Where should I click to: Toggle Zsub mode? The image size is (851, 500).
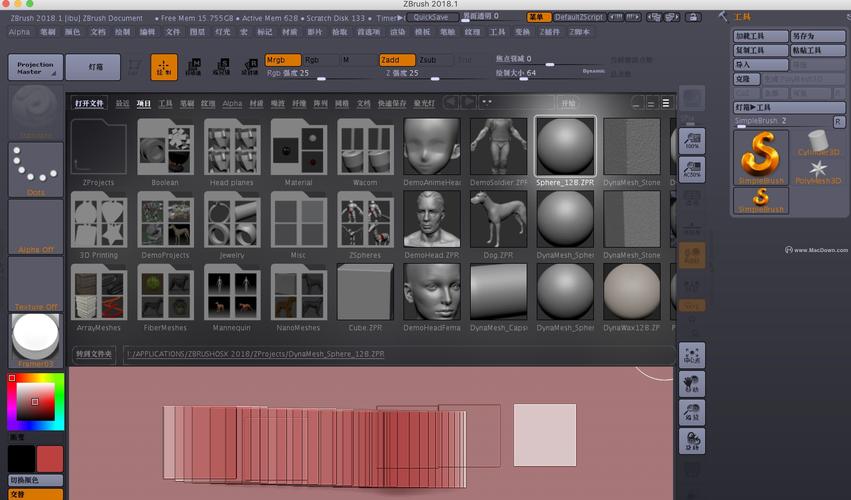(434, 60)
